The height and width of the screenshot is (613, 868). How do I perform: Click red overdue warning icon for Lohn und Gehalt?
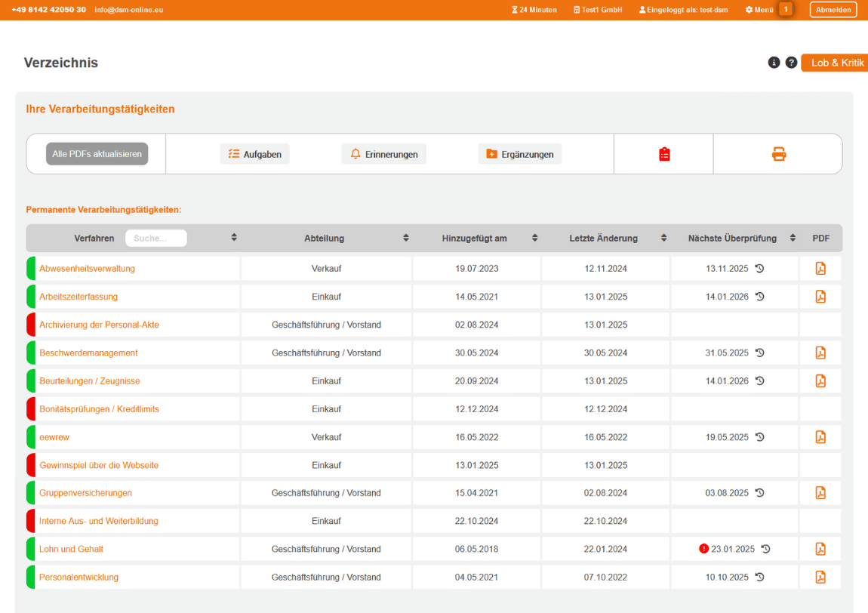pyautogui.click(x=703, y=549)
